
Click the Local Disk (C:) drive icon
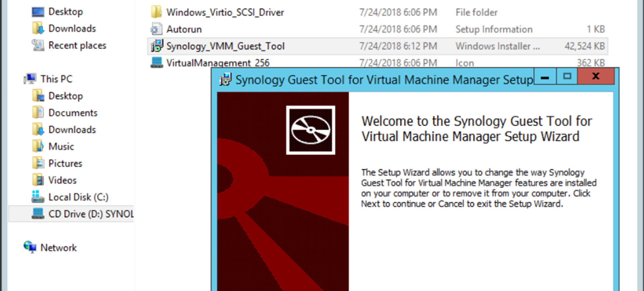[x=38, y=197]
